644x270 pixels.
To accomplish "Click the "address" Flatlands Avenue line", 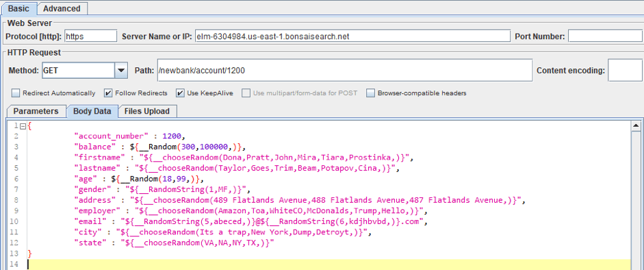I will [300, 201].
